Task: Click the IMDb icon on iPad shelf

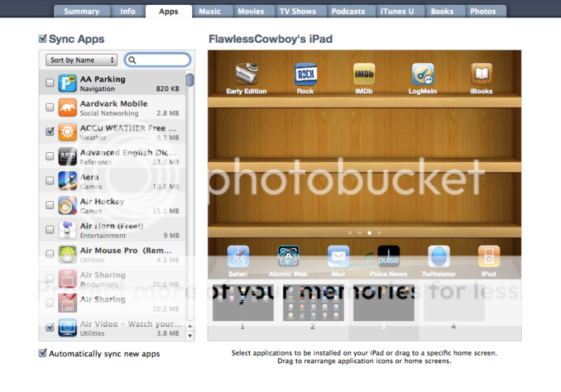Action: pos(364,74)
